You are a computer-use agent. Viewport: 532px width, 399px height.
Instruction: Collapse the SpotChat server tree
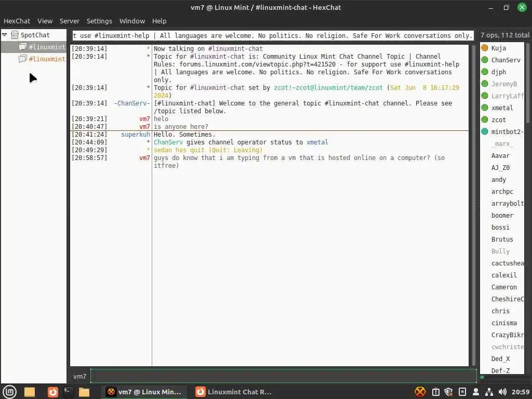click(x=5, y=35)
